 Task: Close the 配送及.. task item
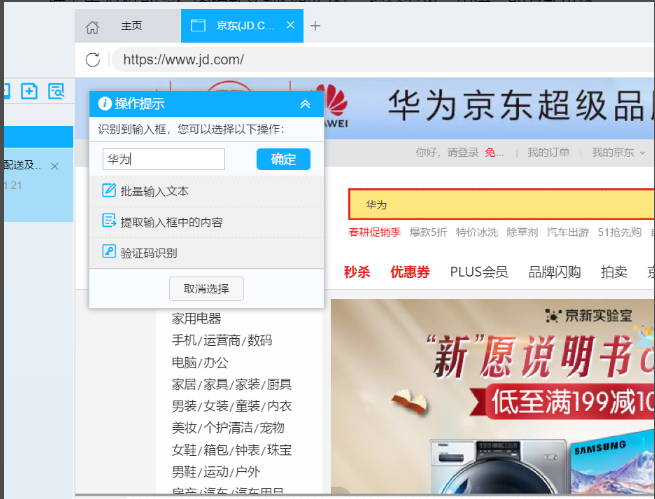[54, 166]
